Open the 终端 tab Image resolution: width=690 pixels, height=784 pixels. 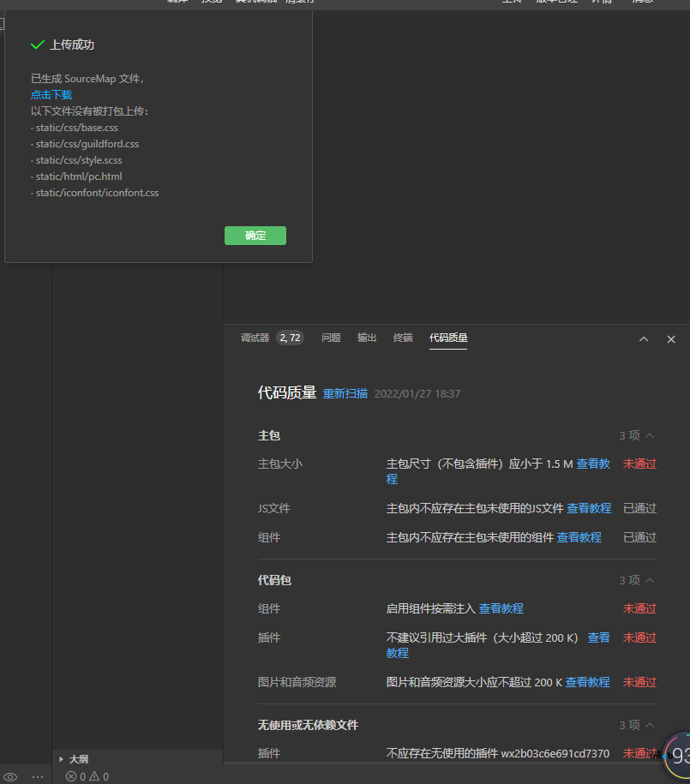coord(403,338)
